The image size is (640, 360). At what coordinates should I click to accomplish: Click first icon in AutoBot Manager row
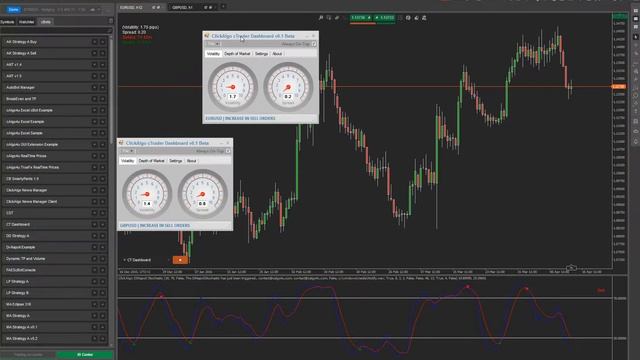click(94, 88)
